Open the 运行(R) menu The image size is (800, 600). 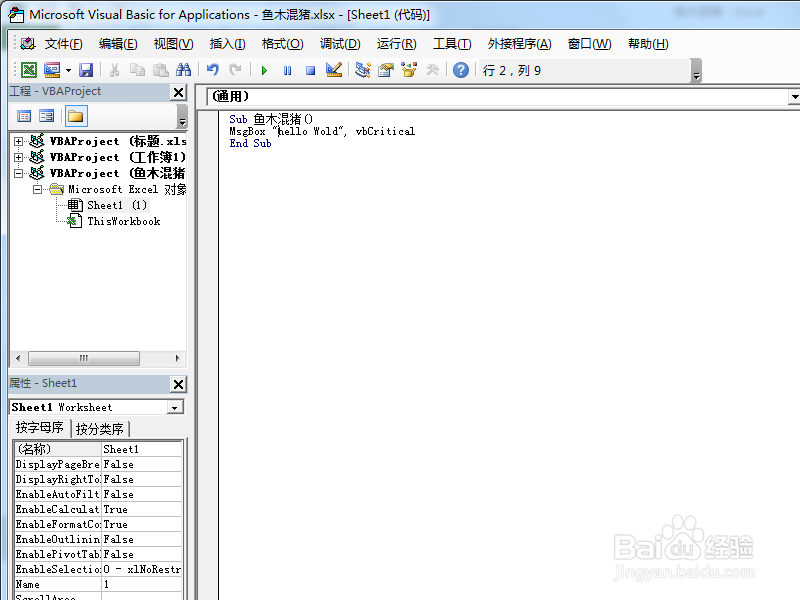396,44
